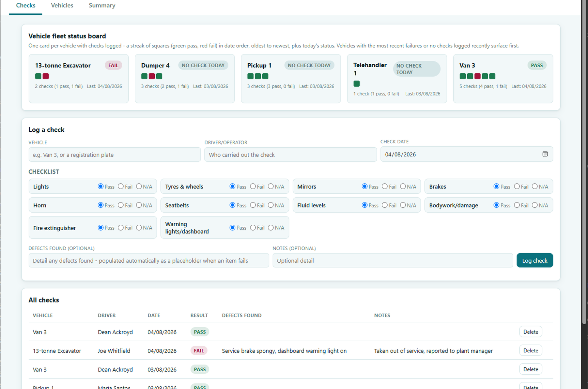Switch to the Checks tab
The width and height of the screenshot is (588, 389).
pyautogui.click(x=26, y=6)
